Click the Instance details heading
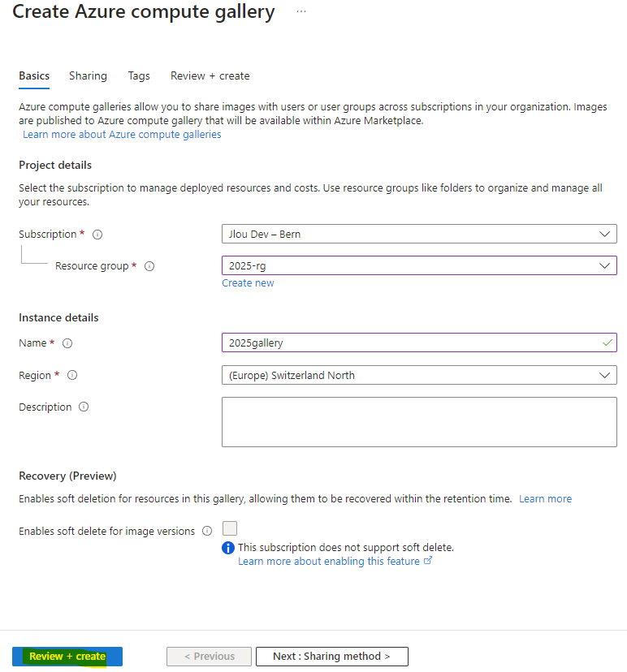 (x=58, y=317)
